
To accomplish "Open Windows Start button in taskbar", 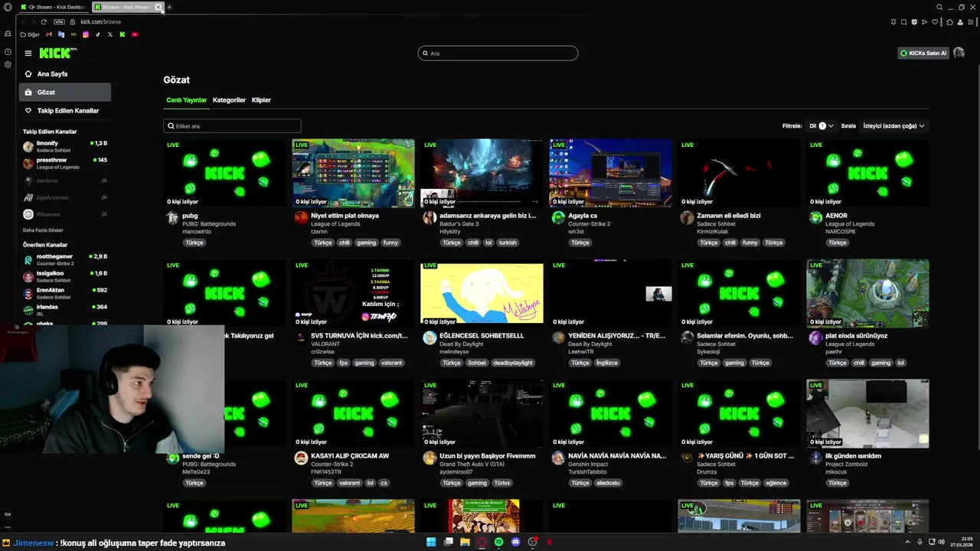I will 431,543.
